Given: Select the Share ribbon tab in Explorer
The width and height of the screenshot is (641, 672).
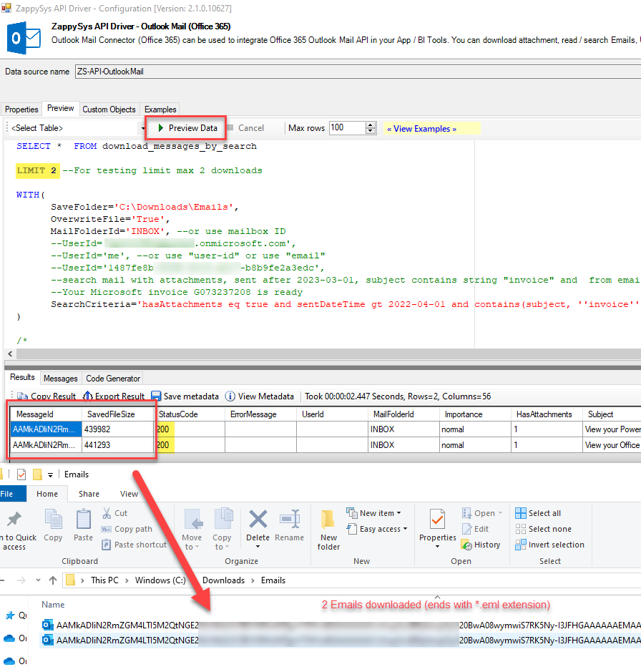Looking at the screenshot, I should 89,494.
